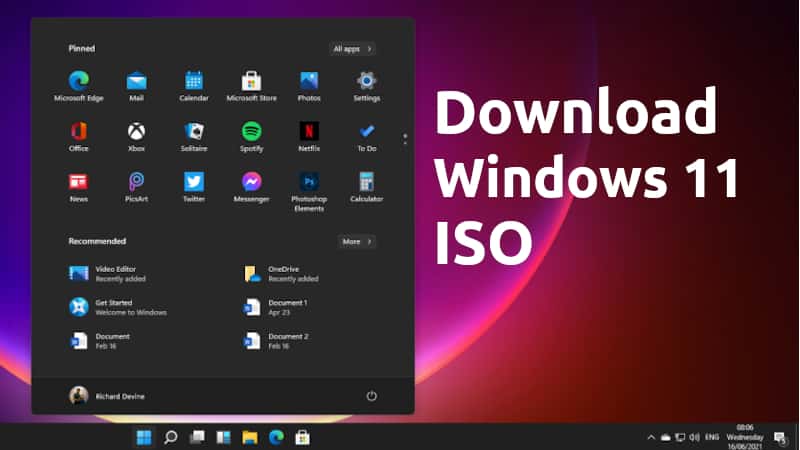This screenshot has height=450, width=800.
Task: Open the recommended Video Editor item
Action: 108,273
